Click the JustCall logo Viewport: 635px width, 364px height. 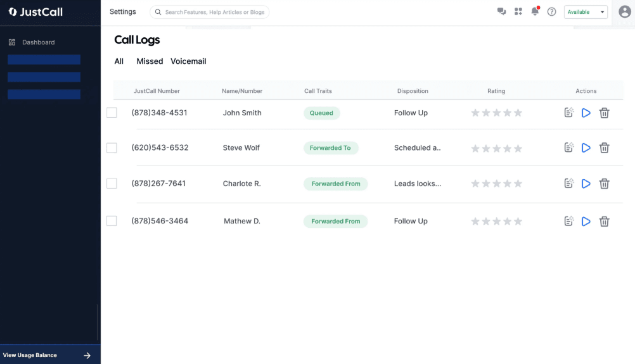35,12
